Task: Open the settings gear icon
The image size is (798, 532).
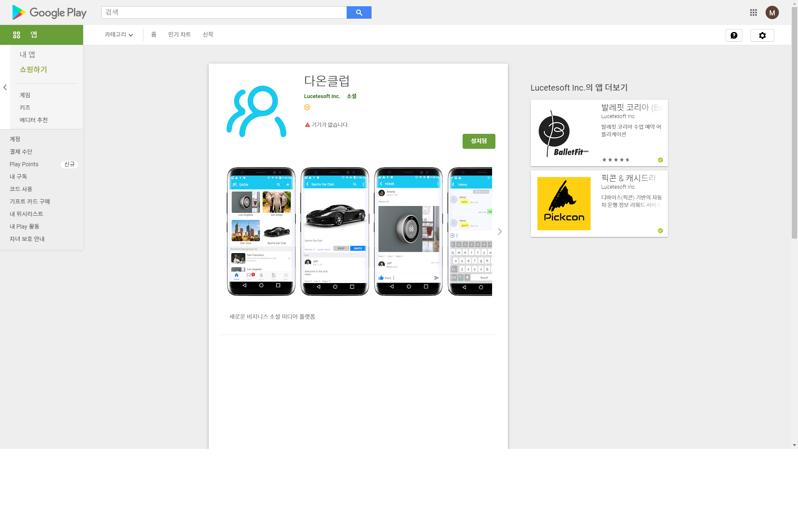Action: [762, 35]
